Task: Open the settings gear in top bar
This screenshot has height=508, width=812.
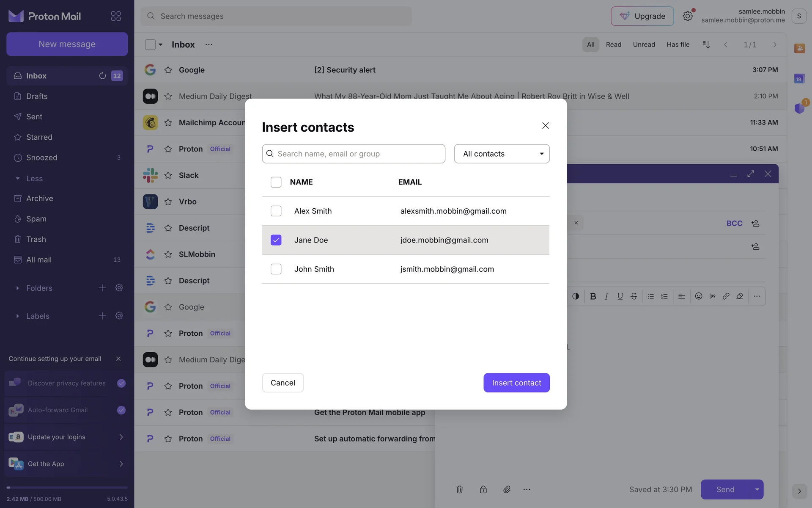Action: pos(688,16)
